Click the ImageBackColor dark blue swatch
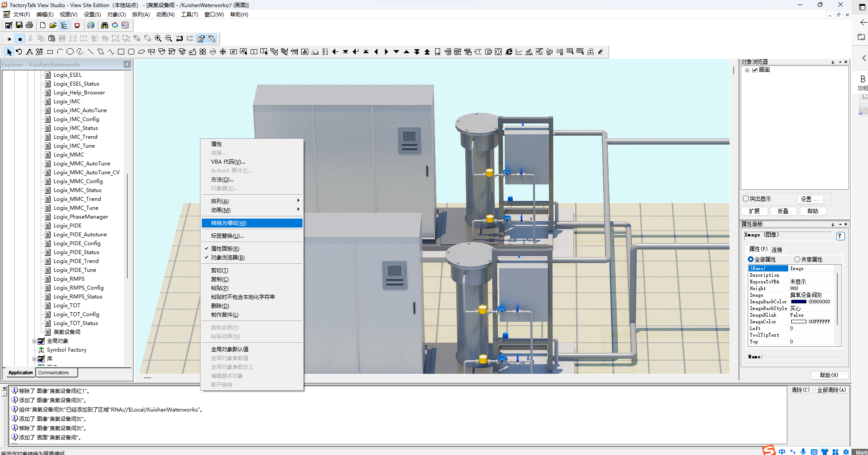The image size is (868, 455). point(798,302)
